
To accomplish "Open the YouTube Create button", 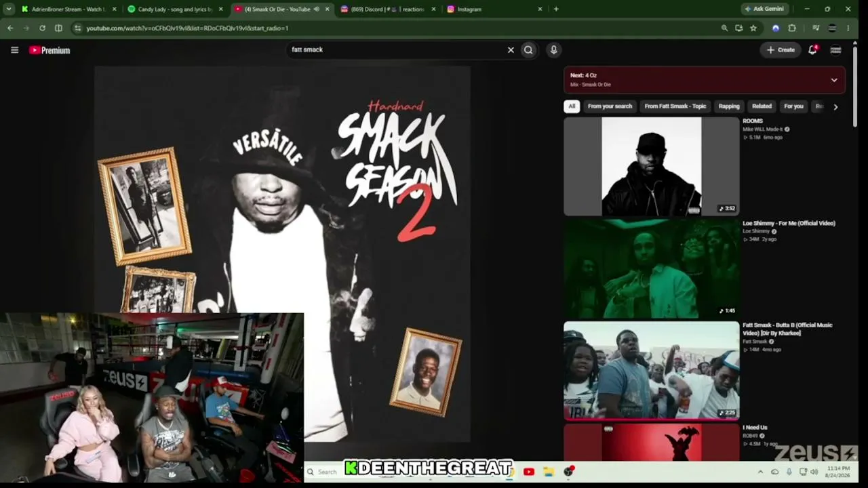I will coord(781,49).
